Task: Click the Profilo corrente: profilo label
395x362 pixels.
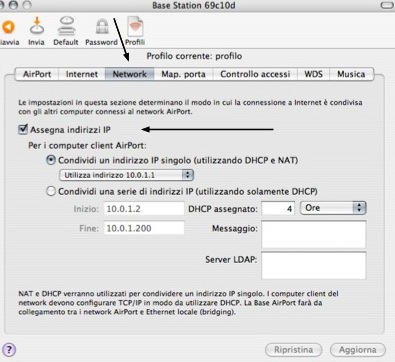Action: [x=194, y=56]
